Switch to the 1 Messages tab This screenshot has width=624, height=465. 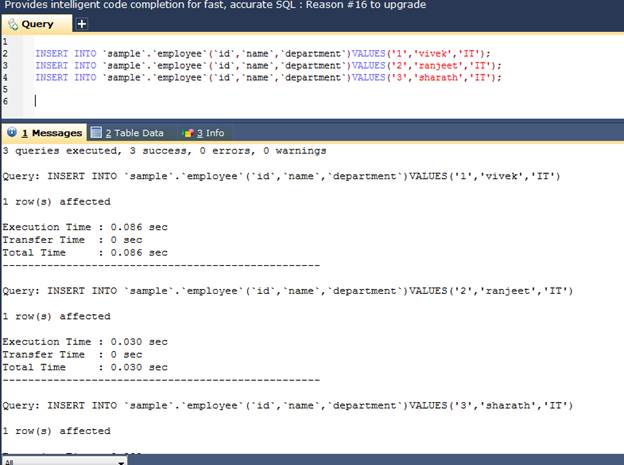[44, 133]
